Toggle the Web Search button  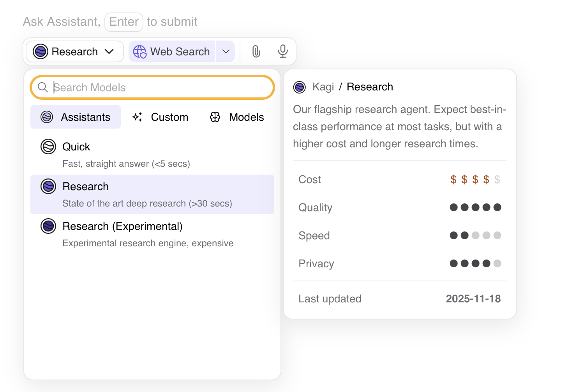coord(172,51)
